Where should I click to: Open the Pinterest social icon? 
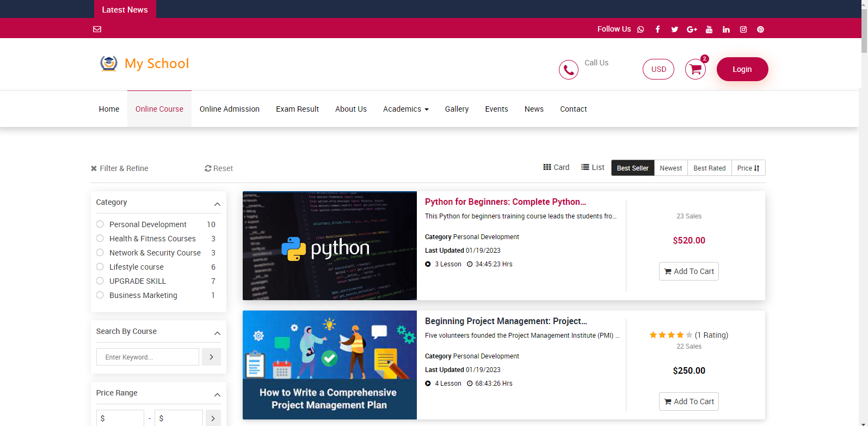pyautogui.click(x=760, y=29)
